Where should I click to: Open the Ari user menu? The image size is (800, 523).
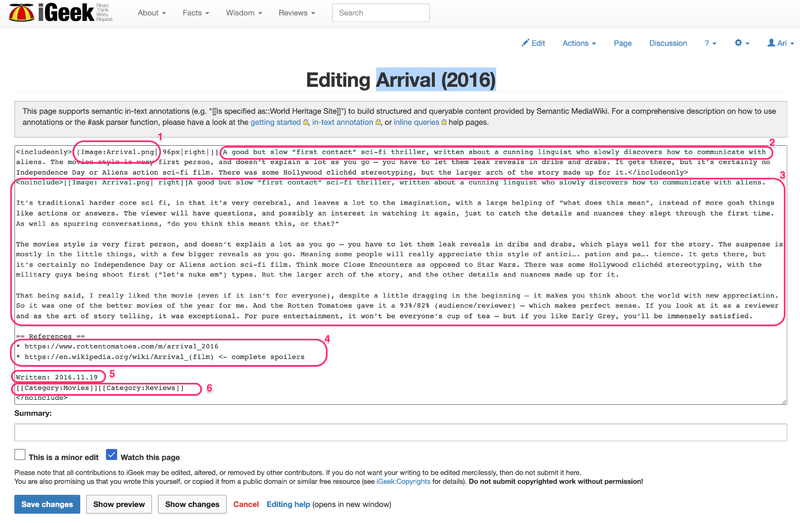pos(781,43)
